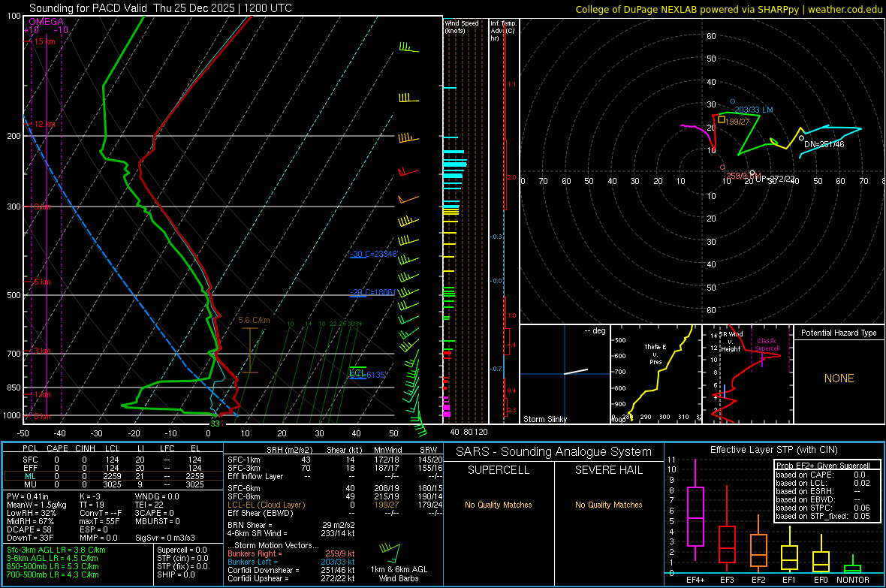Click the based on STPC: 0.06 row
Image resolution: width=886 pixels, height=588 pixels.
point(823,508)
